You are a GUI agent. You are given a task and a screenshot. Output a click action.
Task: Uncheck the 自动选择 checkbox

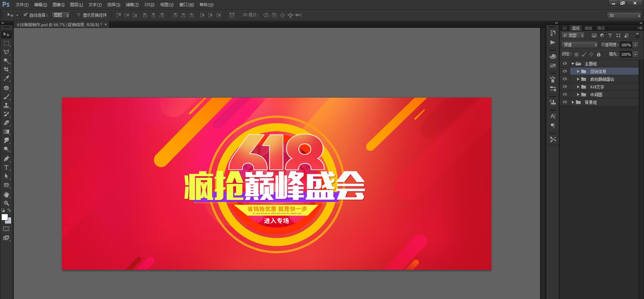(25, 15)
